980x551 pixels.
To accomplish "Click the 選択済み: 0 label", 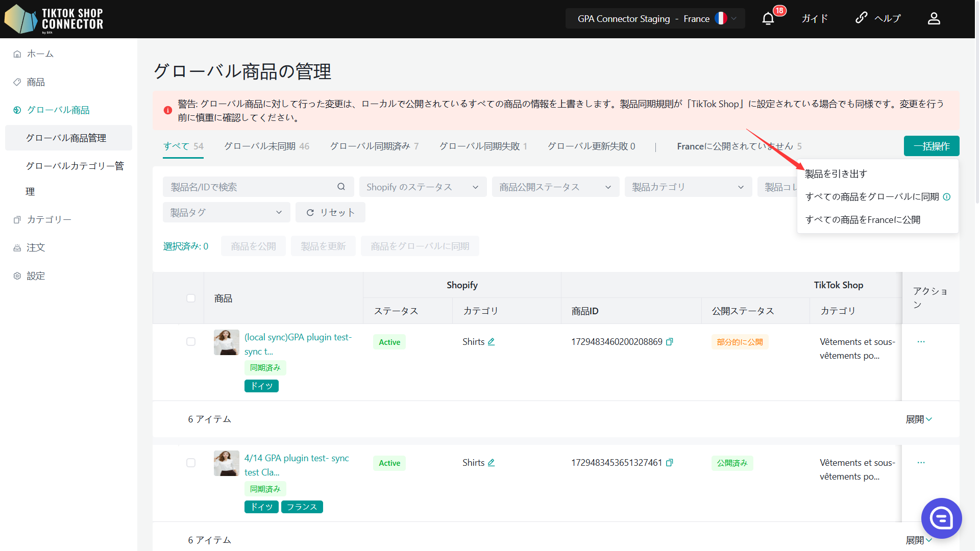I will click(x=186, y=246).
